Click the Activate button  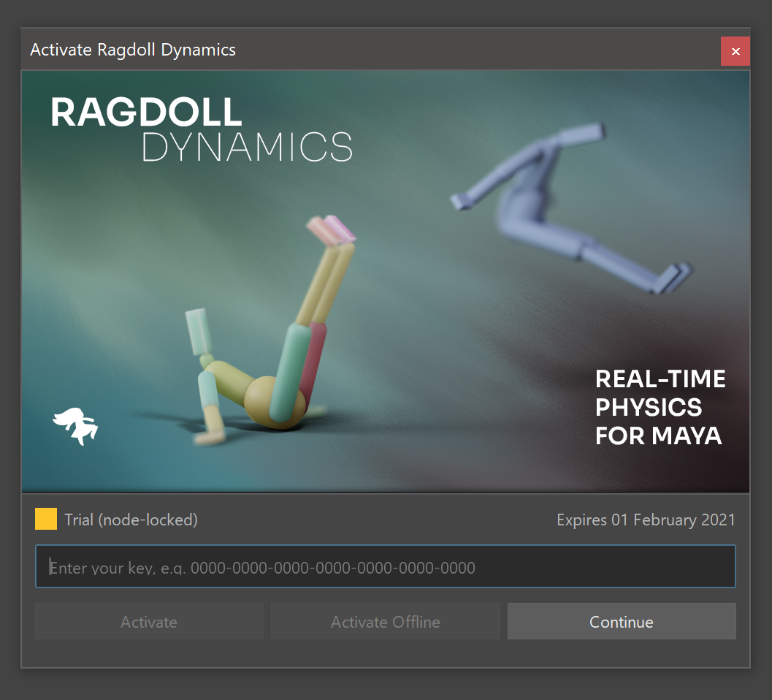coord(149,622)
